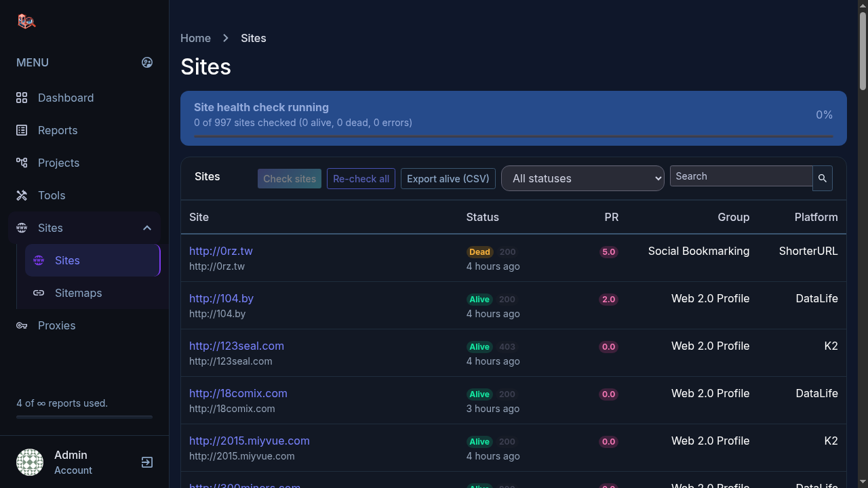This screenshot has width=868, height=488.
Task: Click in the Search input field
Action: pos(741,176)
